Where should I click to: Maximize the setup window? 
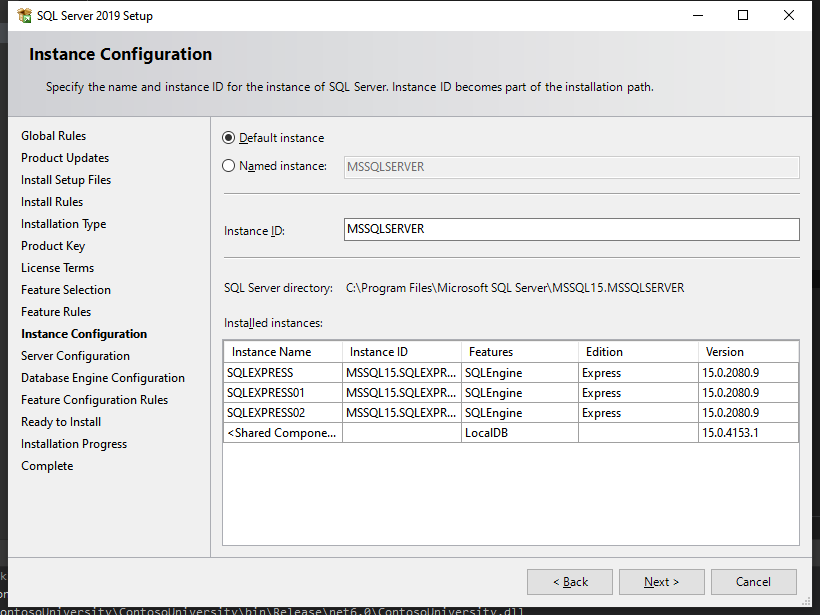(x=743, y=16)
